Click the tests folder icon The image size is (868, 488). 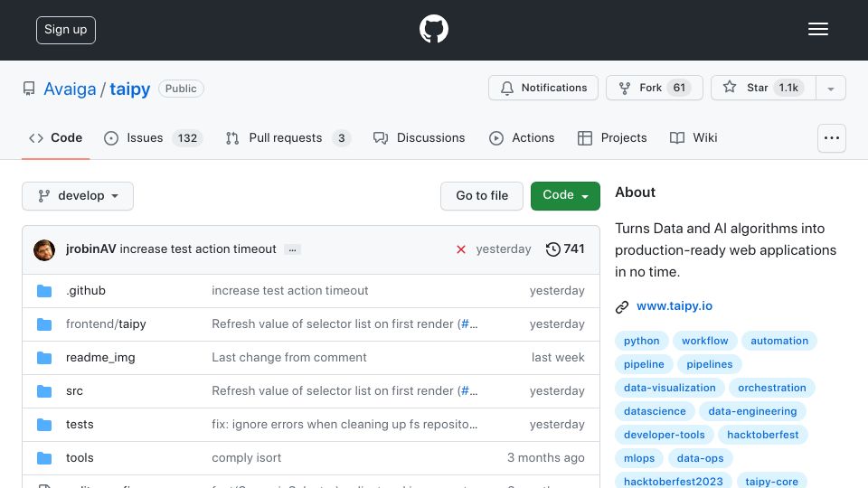tap(44, 425)
